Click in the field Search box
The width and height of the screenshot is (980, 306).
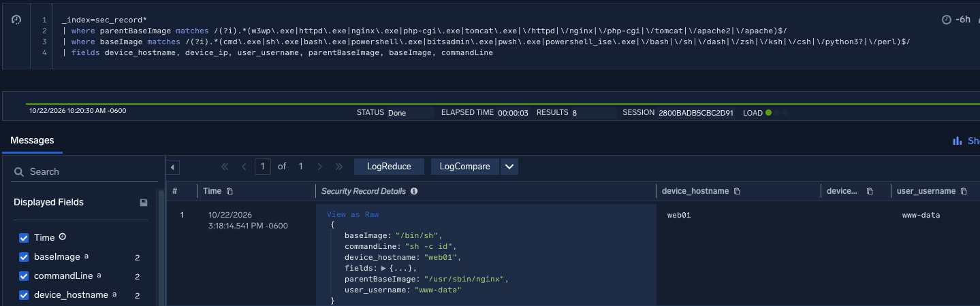[84, 172]
